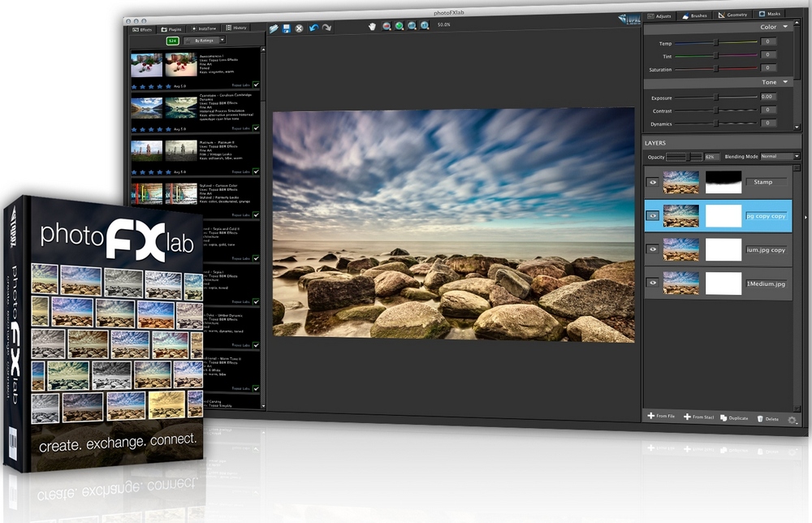Viewport: 812px width, 523px height.
Task: Cancel with the round X toolbar icon
Action: pos(299,28)
